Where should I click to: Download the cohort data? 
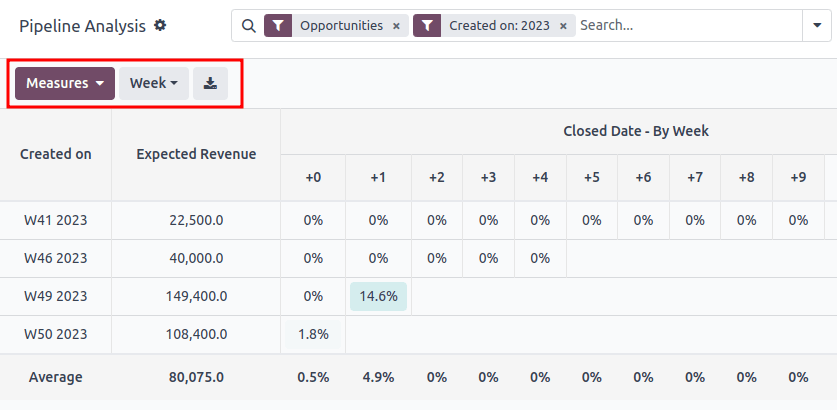pos(210,84)
